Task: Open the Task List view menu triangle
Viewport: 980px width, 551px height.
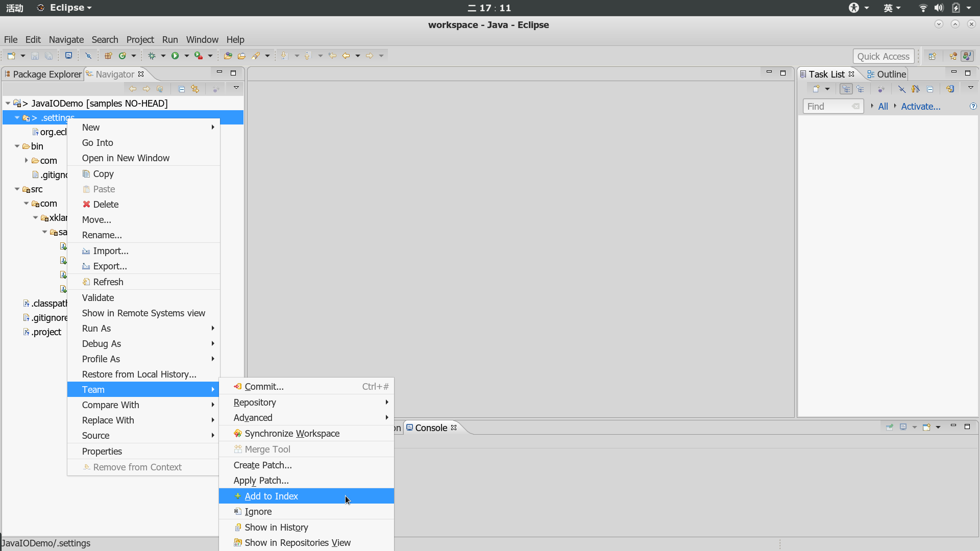Action: (970, 88)
